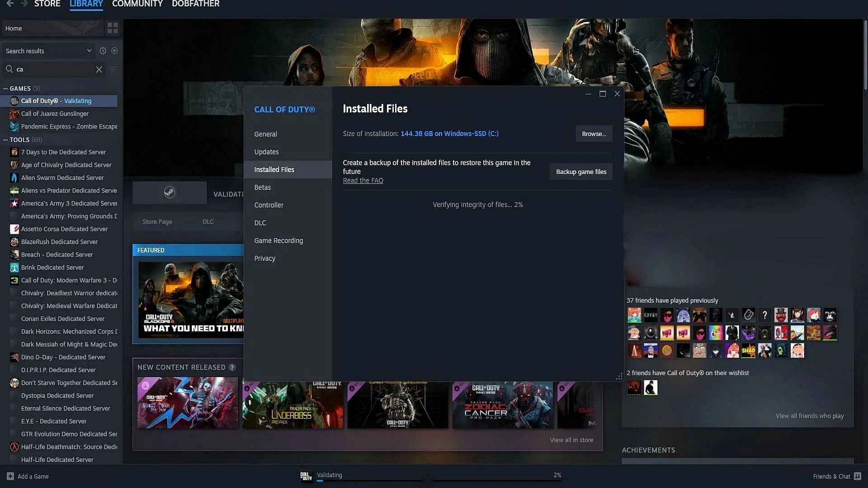
Task: Expand the TOOLS section in sidebar
Action: tap(5, 140)
